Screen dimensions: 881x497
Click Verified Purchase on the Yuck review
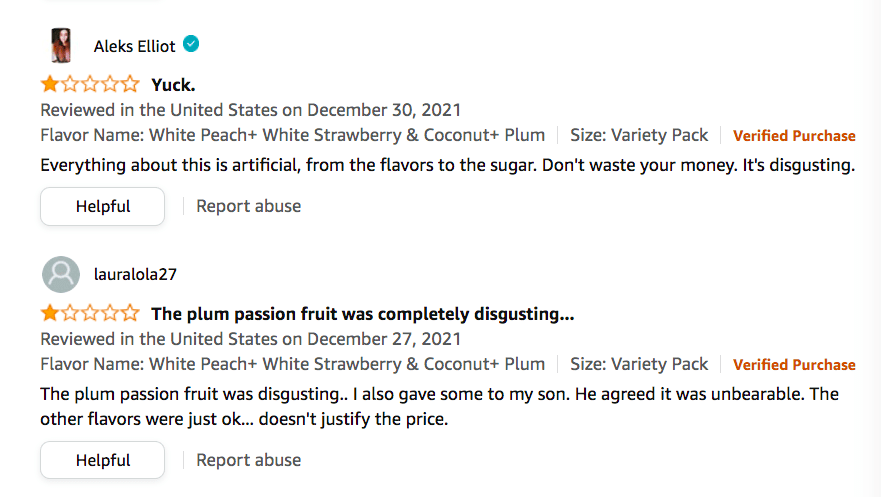(x=794, y=136)
